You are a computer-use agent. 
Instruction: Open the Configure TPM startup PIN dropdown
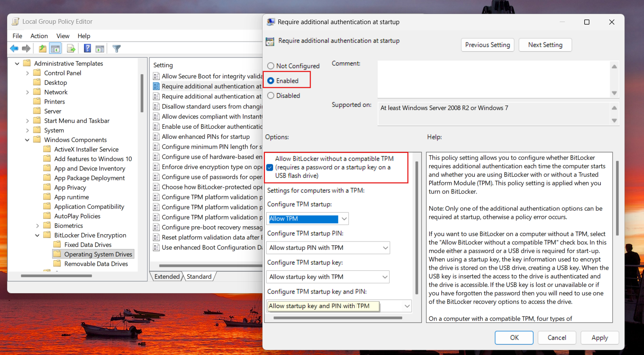pos(384,247)
